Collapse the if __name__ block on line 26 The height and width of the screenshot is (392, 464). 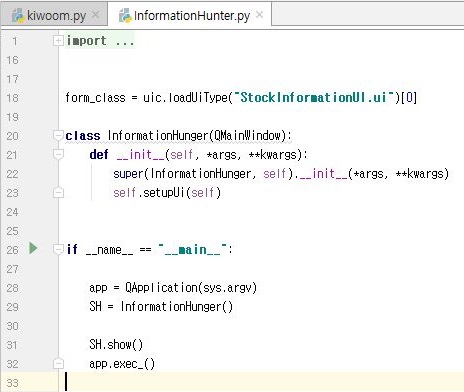click(x=58, y=249)
